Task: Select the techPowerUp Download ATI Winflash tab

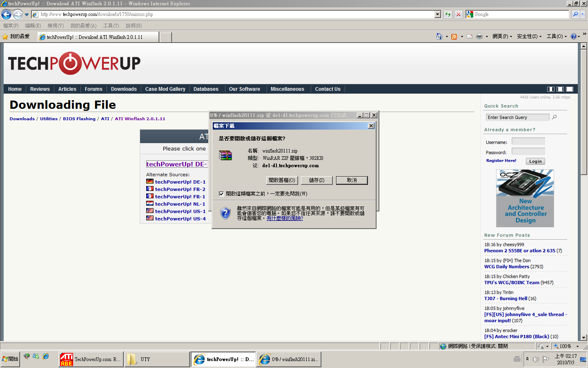Action: pos(98,37)
